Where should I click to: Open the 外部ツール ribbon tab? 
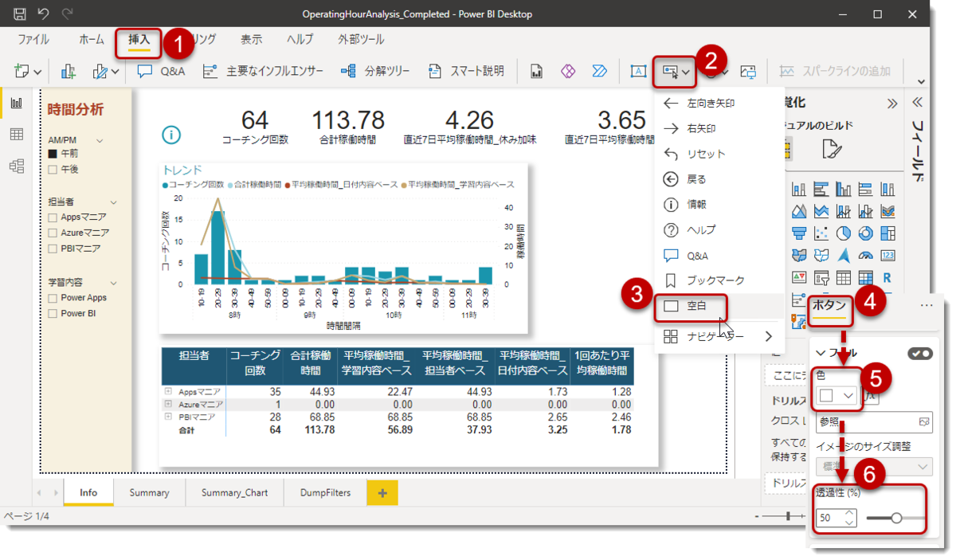[x=361, y=39]
